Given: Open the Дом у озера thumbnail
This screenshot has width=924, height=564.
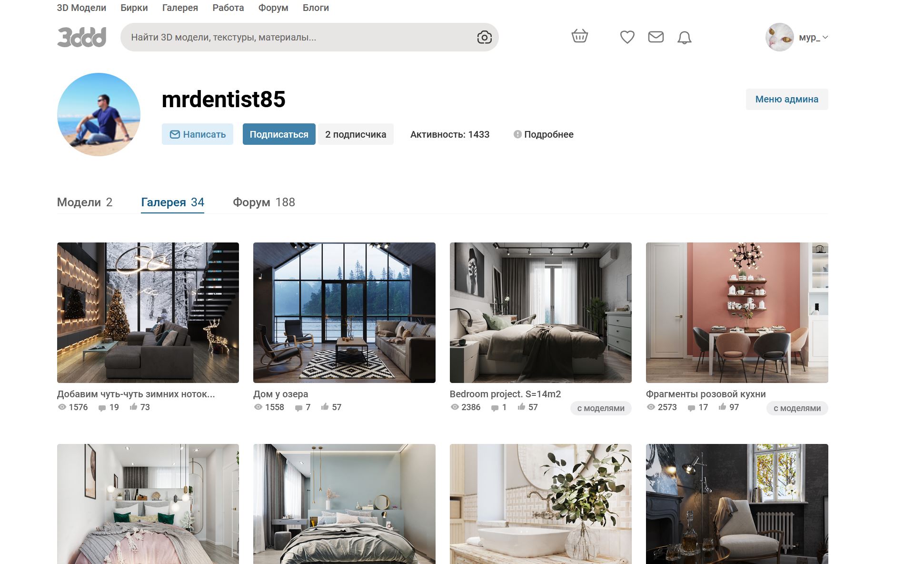Looking at the screenshot, I should pos(344,312).
